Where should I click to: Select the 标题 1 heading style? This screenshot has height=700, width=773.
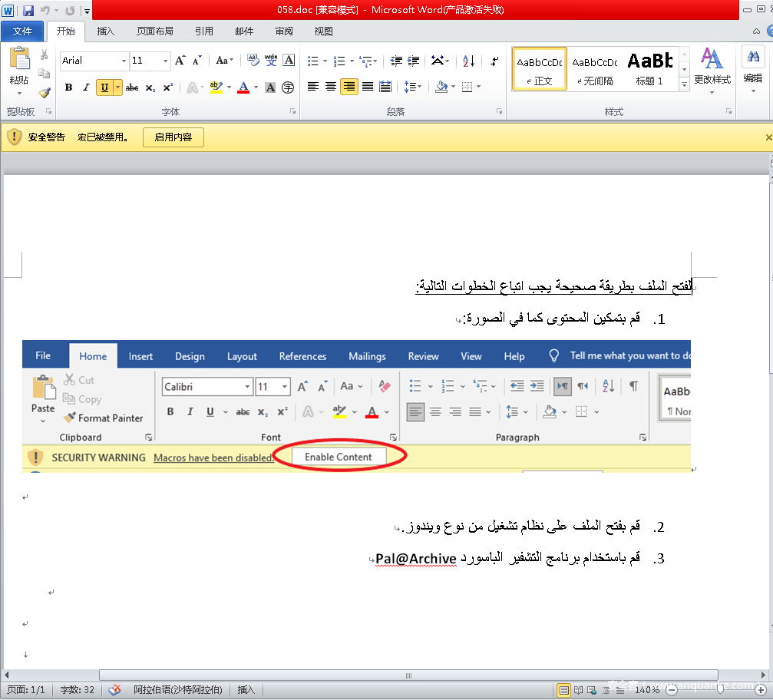[649, 69]
